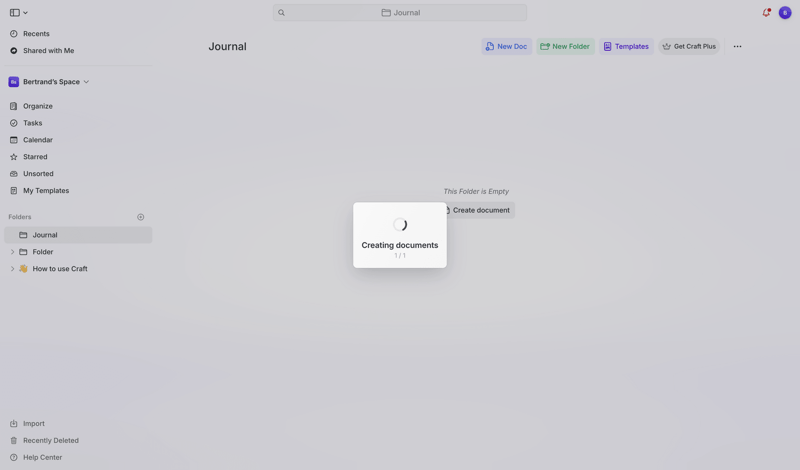Select the Journal folder in sidebar
Viewport: 800px width, 470px height.
coord(45,235)
